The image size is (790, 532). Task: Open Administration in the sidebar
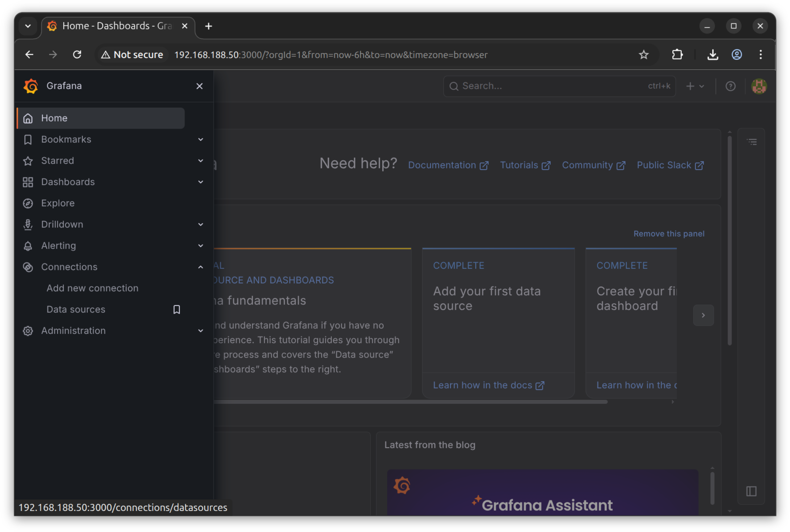pos(73,331)
